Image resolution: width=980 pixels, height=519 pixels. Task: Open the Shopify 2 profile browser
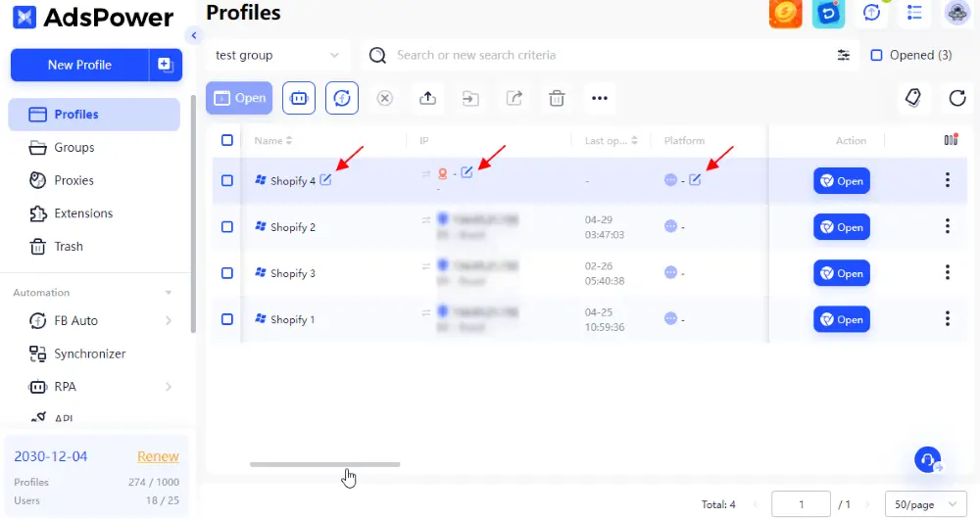point(841,227)
